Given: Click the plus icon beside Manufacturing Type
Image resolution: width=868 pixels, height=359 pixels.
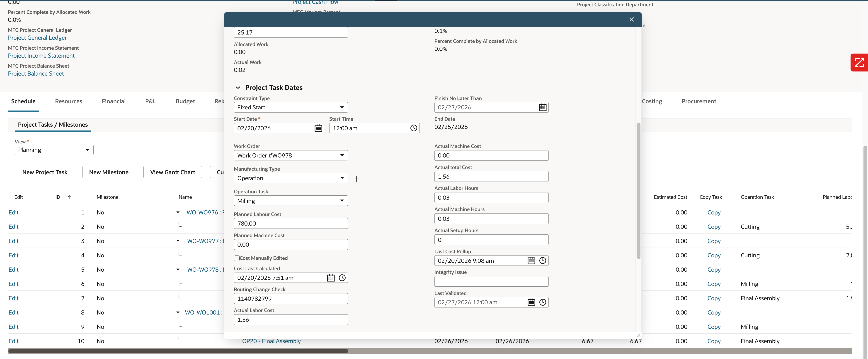Looking at the screenshot, I should pos(356,179).
